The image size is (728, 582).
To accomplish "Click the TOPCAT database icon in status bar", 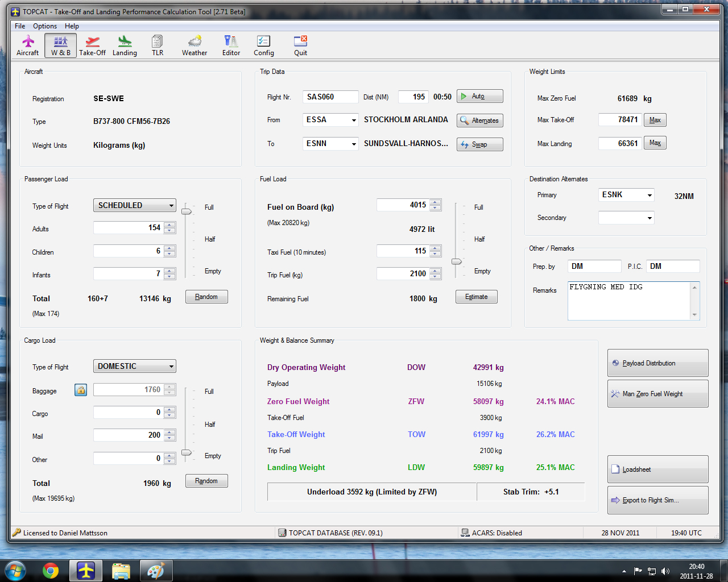I will point(282,533).
